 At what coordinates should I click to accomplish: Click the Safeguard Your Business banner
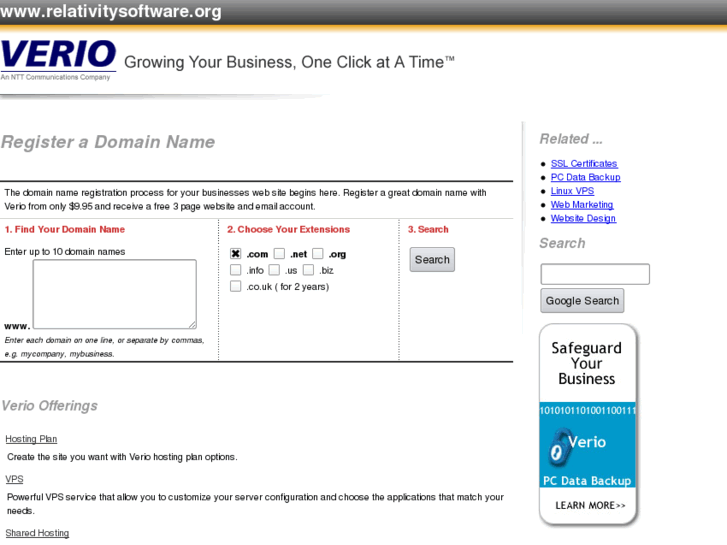(x=588, y=424)
